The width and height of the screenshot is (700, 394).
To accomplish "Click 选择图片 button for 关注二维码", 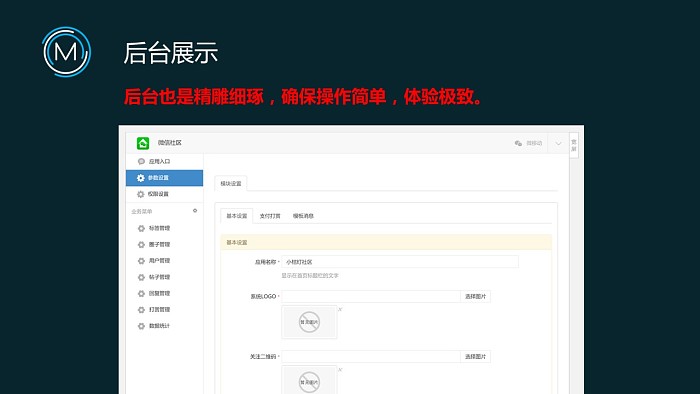I will pyautogui.click(x=475, y=357).
